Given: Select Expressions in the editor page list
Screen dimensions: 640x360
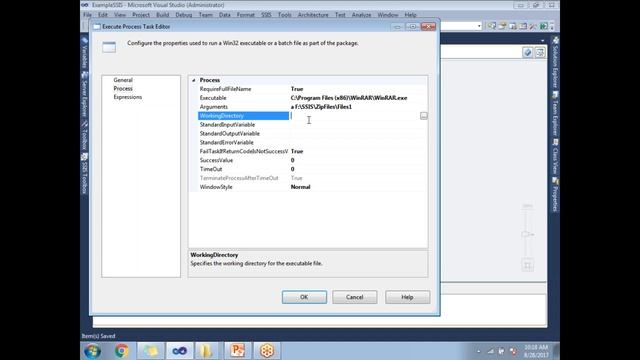Looking at the screenshot, I should point(128,97).
